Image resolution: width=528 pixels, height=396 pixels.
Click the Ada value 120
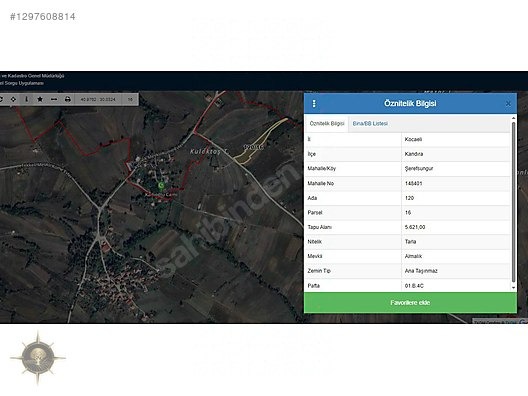[409, 198]
